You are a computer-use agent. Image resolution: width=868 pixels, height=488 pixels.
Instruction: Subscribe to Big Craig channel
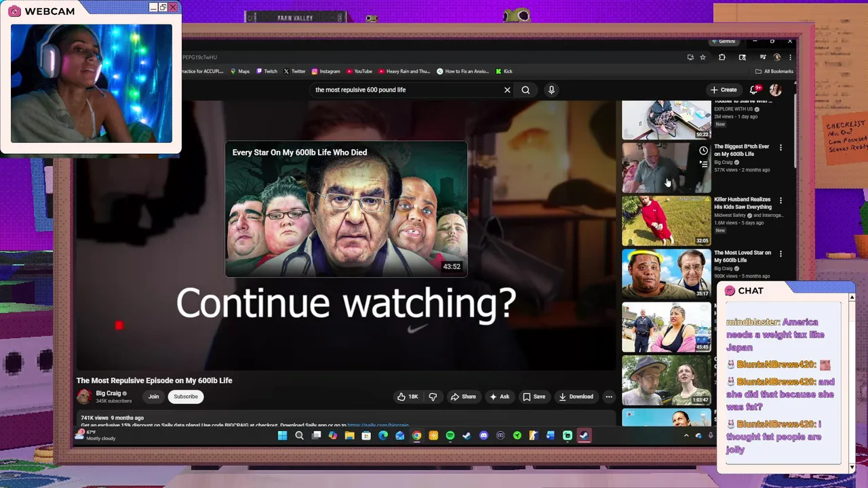[186, 396]
